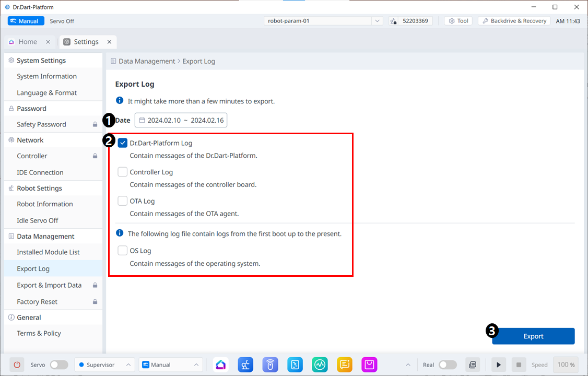This screenshot has width=588, height=376.
Task: Expand the Manual mode dropdown at bottom
Action: (170, 365)
